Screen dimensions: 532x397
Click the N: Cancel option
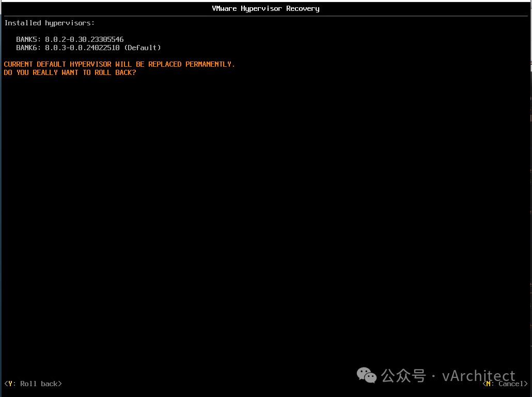pos(505,384)
